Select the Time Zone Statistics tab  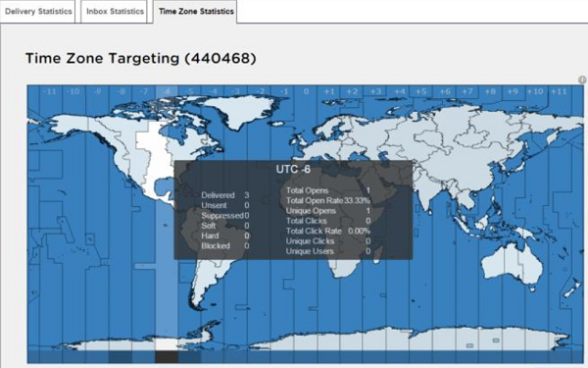tap(195, 12)
